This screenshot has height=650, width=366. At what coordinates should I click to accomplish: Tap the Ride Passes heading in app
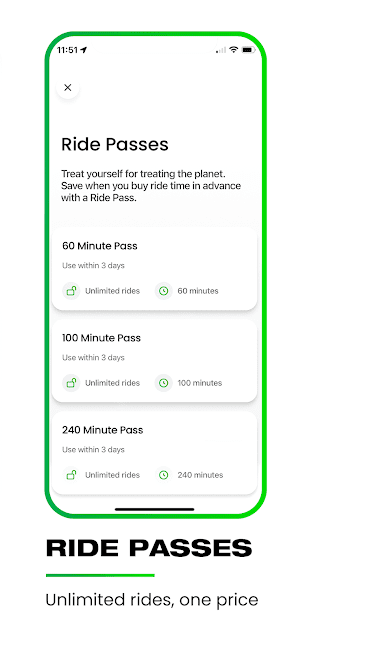coord(115,144)
